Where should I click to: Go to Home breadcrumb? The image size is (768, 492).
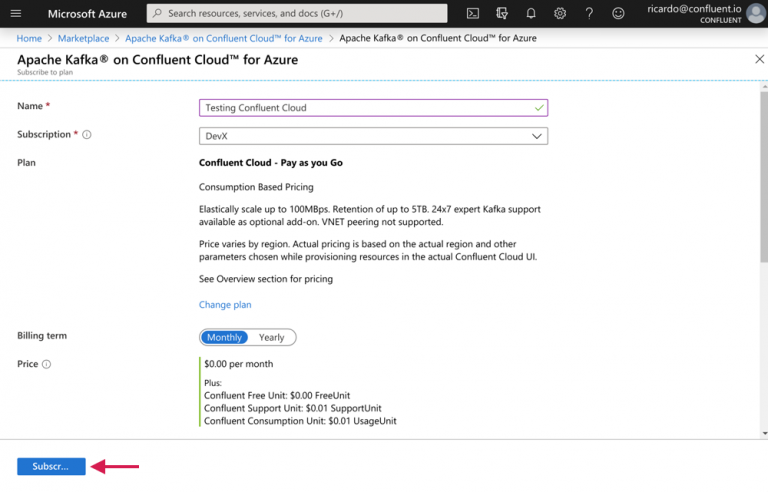click(29, 38)
